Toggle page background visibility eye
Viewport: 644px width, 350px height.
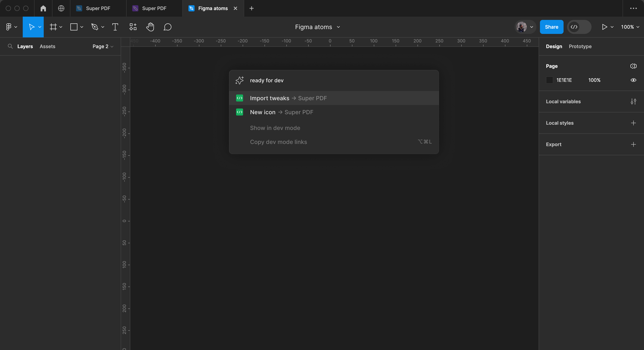point(633,80)
